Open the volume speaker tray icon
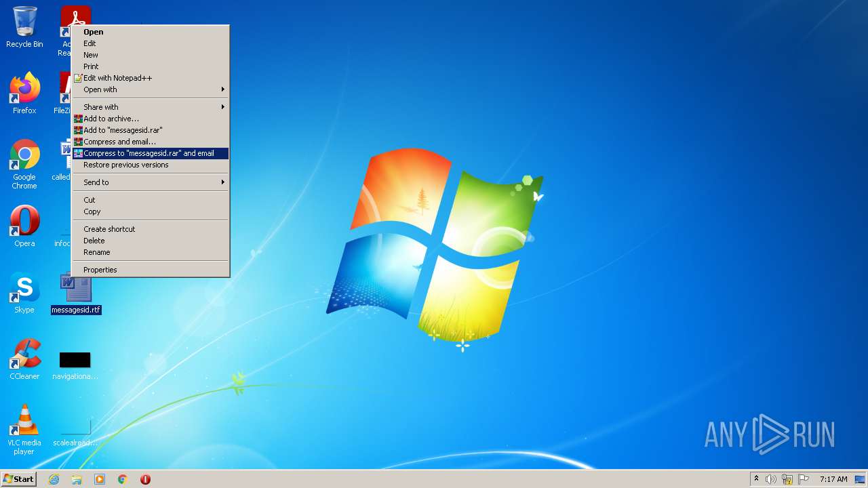Image resolution: width=868 pixels, height=488 pixels. coord(771,479)
